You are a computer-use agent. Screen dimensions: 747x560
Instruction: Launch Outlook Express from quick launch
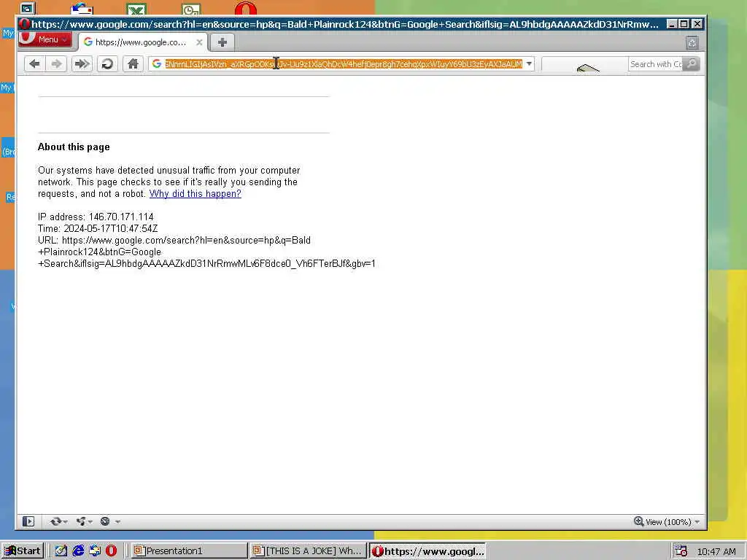tap(94, 551)
